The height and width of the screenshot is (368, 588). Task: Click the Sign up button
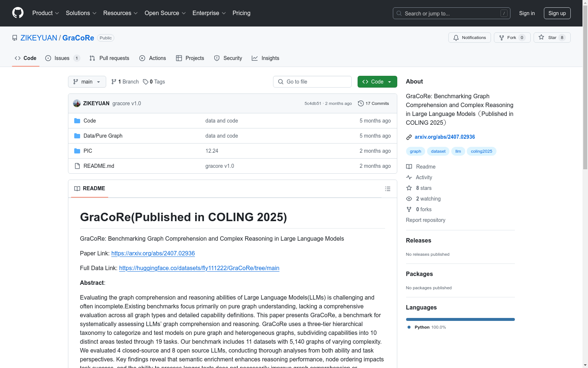pyautogui.click(x=557, y=13)
